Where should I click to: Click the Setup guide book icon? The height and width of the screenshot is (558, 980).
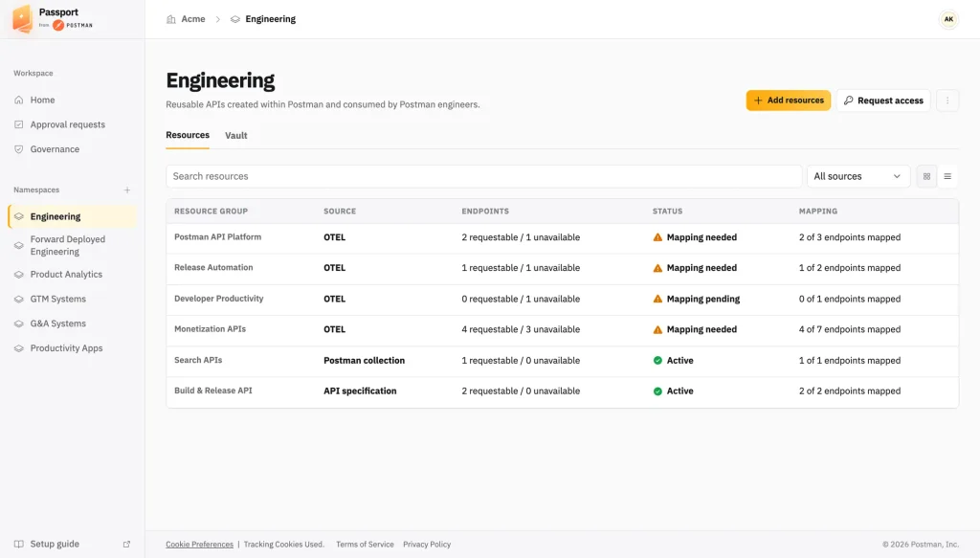click(19, 544)
